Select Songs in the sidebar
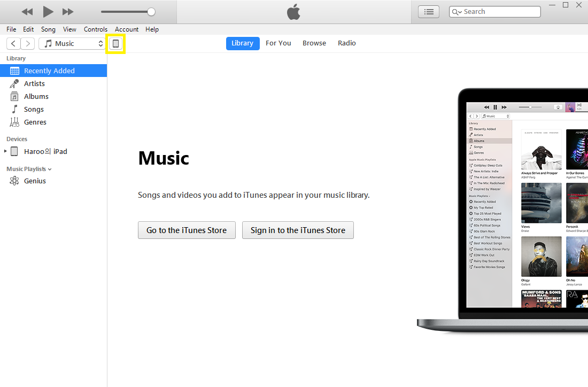Screen dimensions: 588x387 tap(53, 109)
